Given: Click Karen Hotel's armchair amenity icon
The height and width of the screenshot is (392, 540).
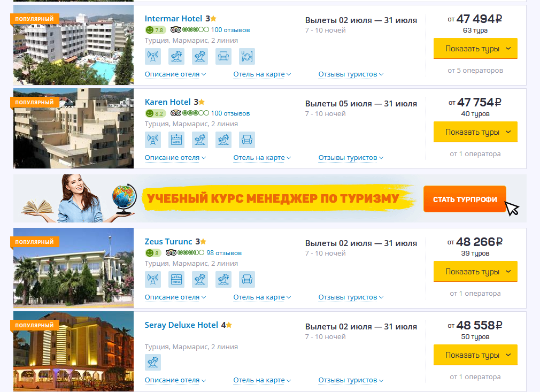Looking at the screenshot, I should tap(247, 140).
